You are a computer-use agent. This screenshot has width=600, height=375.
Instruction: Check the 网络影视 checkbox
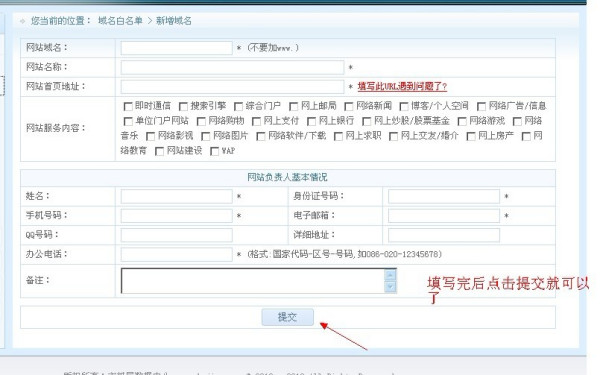click(151, 136)
